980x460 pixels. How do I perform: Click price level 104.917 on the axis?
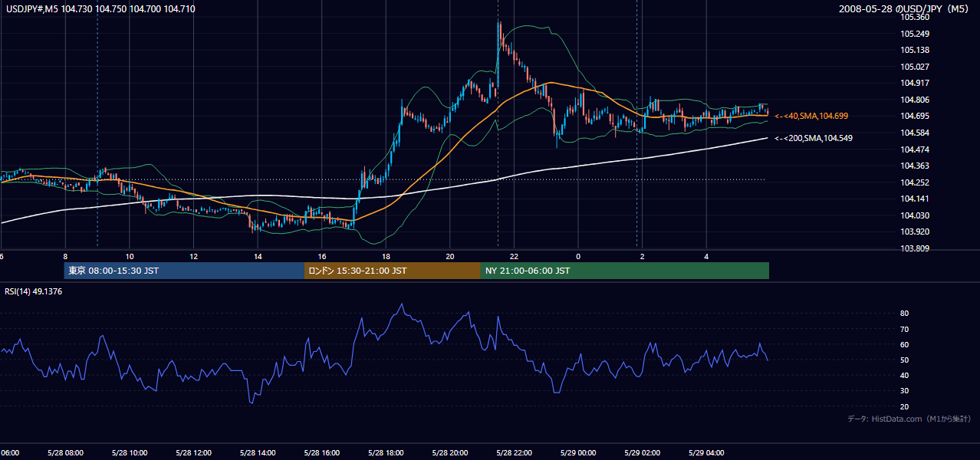pyautogui.click(x=915, y=83)
